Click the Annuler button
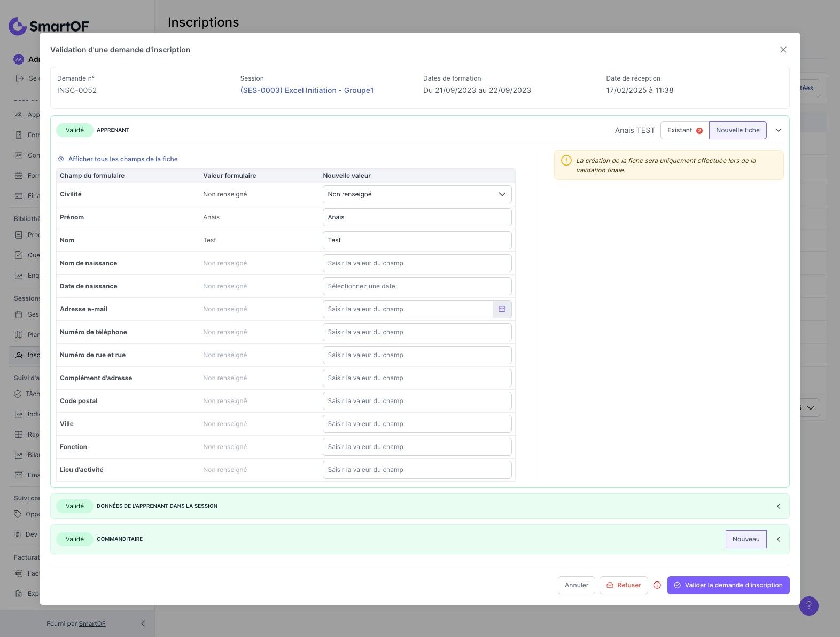 (576, 585)
